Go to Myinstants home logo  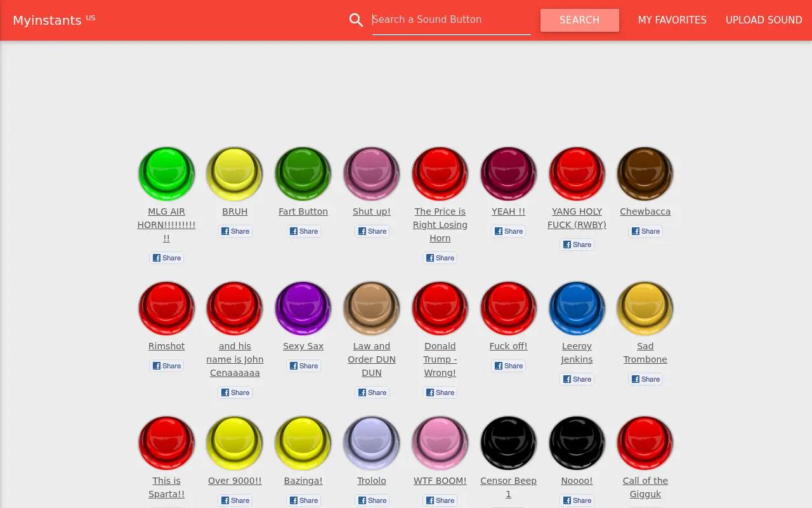point(47,20)
